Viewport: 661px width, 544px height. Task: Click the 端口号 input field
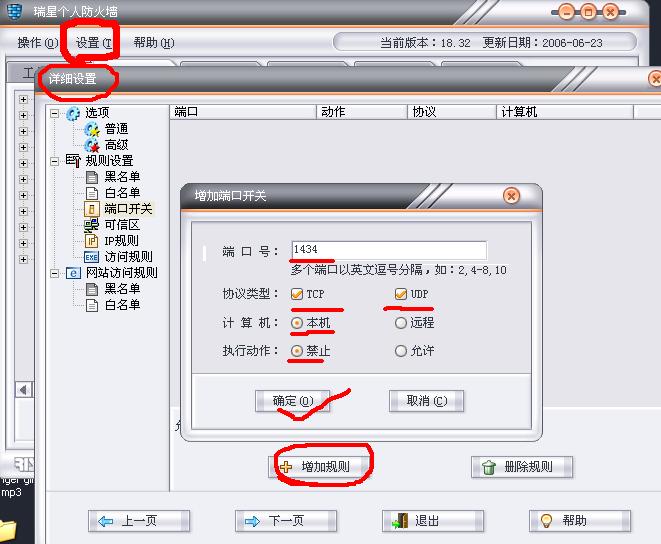389,250
